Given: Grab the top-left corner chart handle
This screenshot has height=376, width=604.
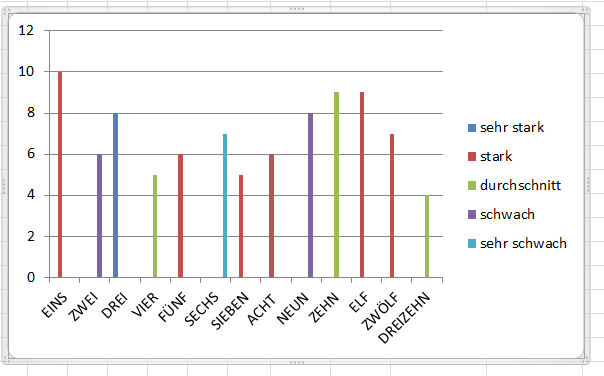Looking at the screenshot, I should [x=6, y=10].
